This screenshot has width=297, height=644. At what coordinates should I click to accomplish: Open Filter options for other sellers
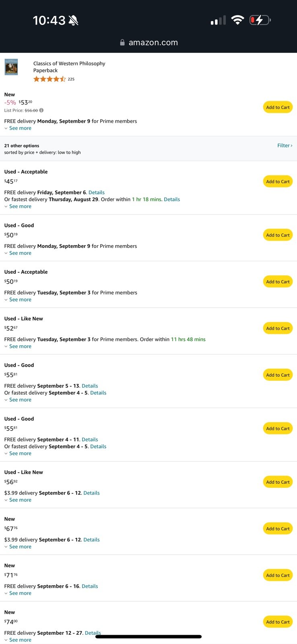click(x=285, y=145)
